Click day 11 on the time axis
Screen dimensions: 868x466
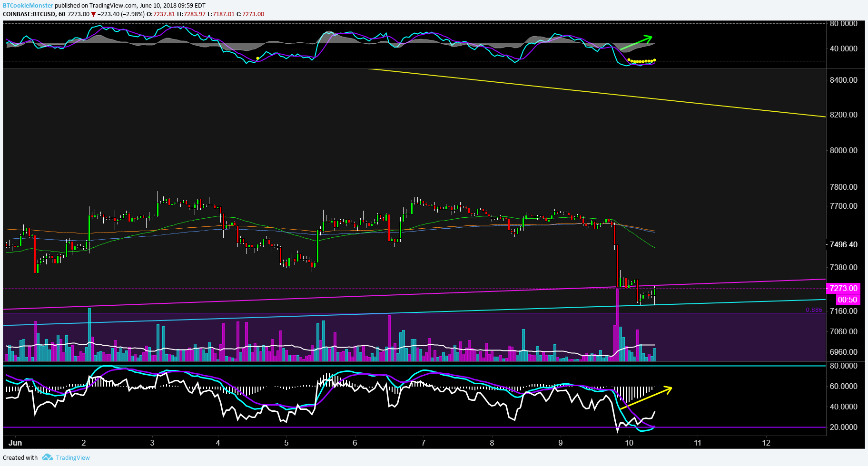(x=698, y=443)
